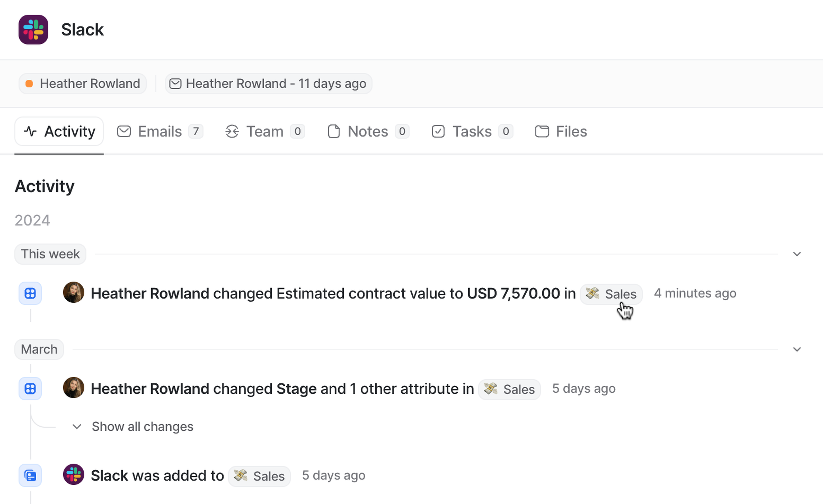Screen dimensions: 823x504
Task: Switch to the Team tab
Action: pos(264,131)
